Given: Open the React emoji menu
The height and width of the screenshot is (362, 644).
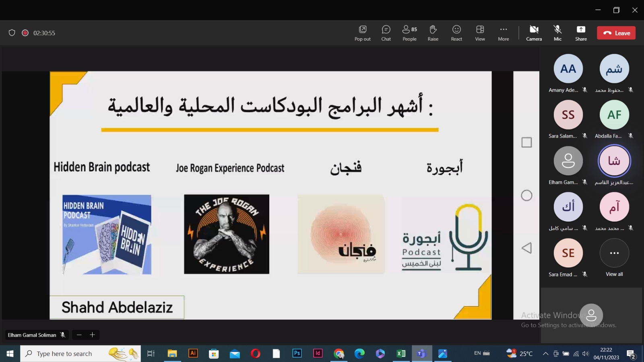Looking at the screenshot, I should (x=456, y=33).
